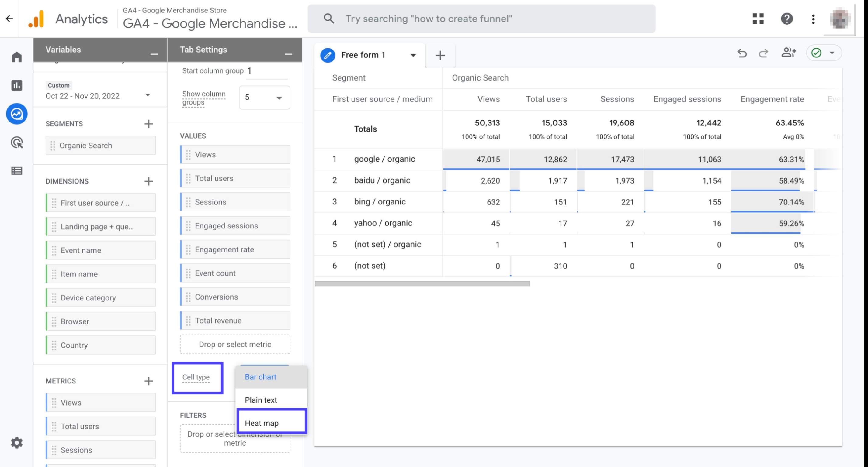Image resolution: width=868 pixels, height=467 pixels.
Task: Click First user source dimension chip
Action: pos(101,203)
